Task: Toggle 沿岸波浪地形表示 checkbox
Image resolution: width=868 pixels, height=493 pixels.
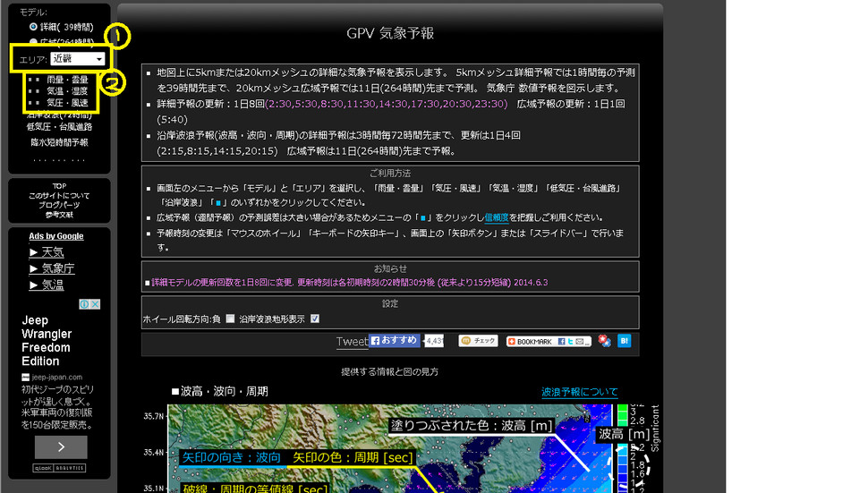Action: click(x=315, y=319)
